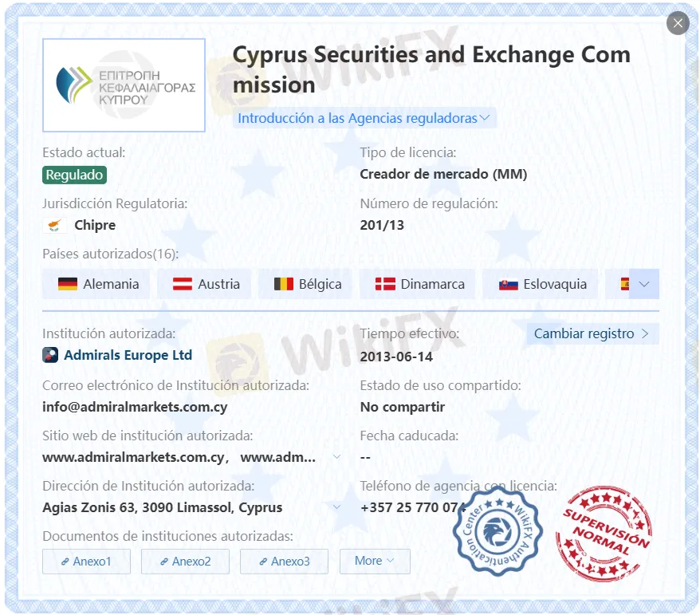
Task: Click the effective date 2013-06-14
Action: point(396,357)
